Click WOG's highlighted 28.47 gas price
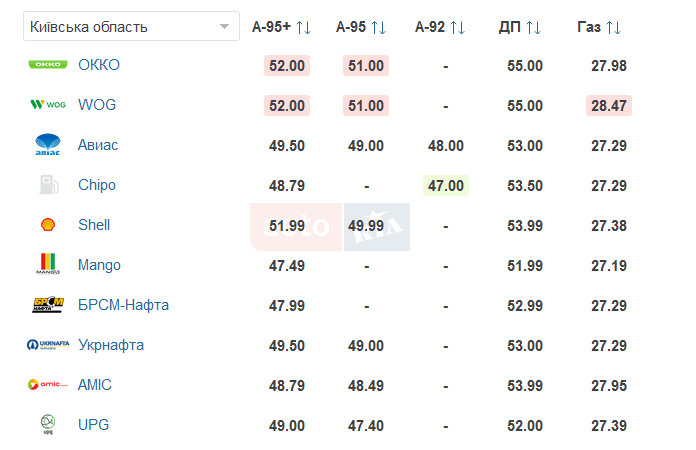The image size is (696, 450). 609,106
